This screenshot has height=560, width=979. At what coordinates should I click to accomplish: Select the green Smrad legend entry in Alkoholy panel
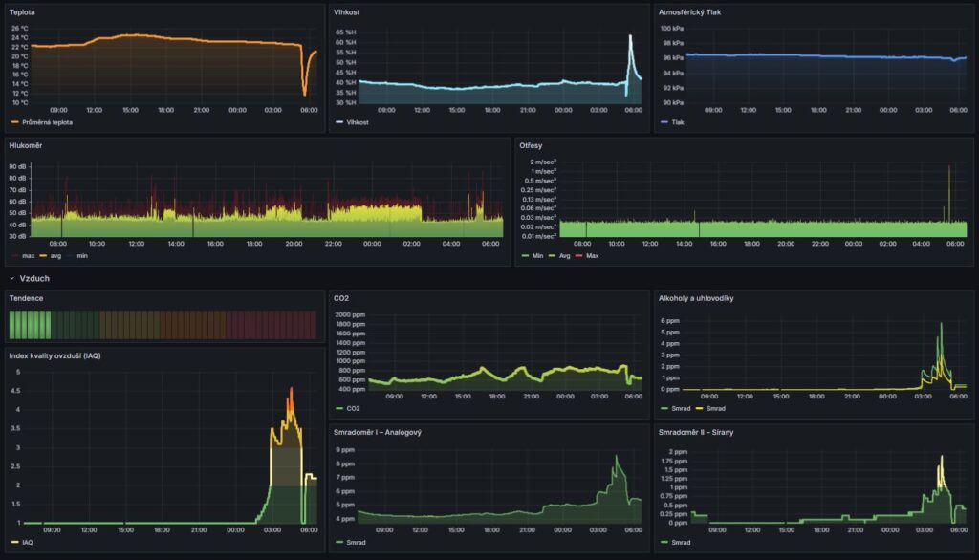[x=681, y=408]
